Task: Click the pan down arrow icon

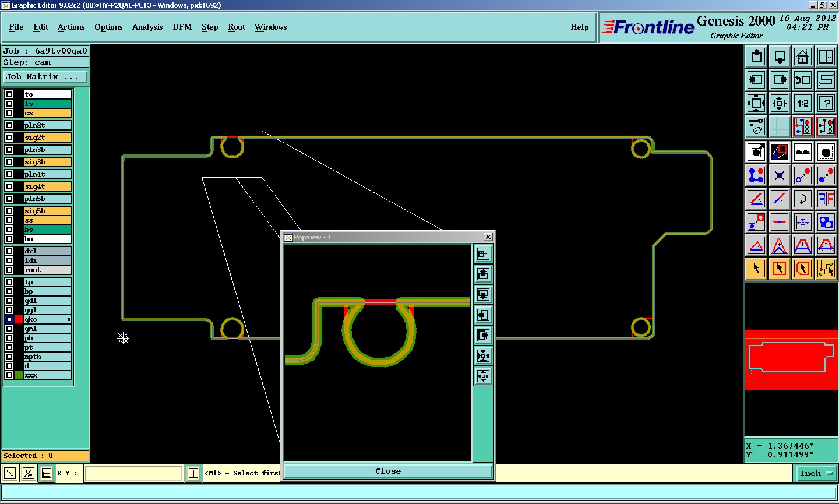Action: coord(780,57)
